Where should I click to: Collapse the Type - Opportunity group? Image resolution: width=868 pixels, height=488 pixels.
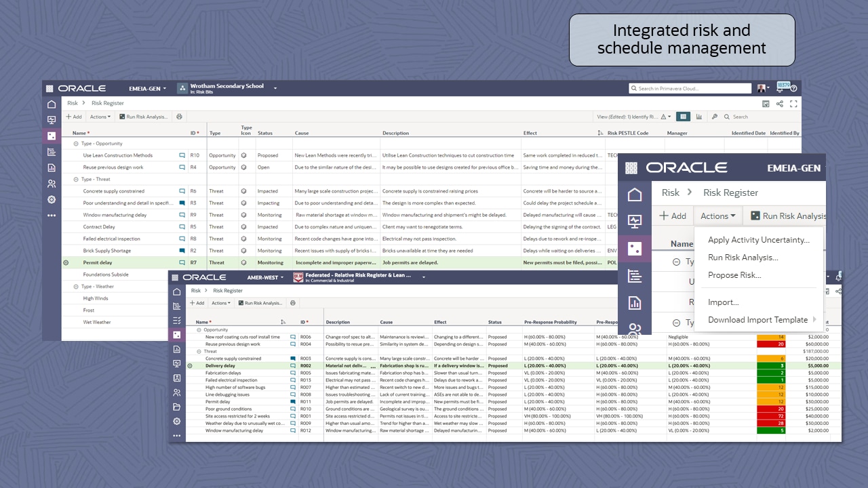pyautogui.click(x=76, y=144)
